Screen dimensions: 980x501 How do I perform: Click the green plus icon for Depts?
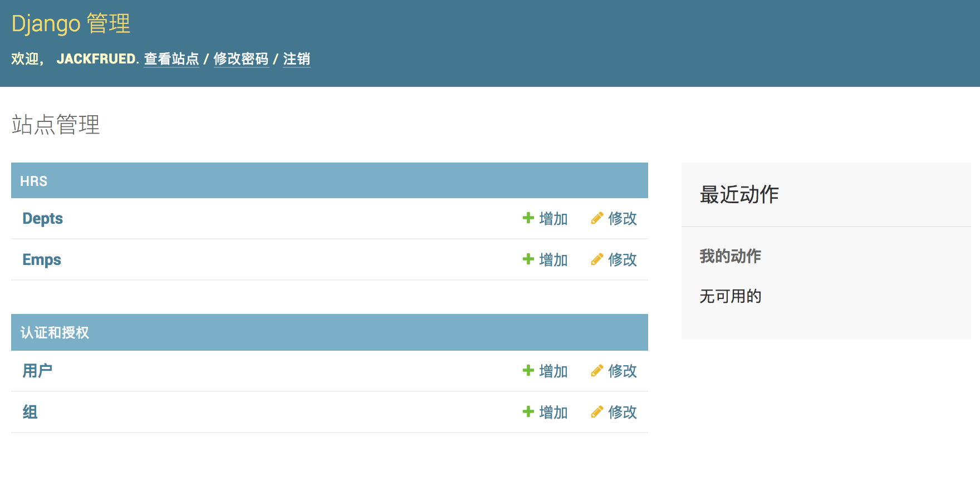coord(528,218)
